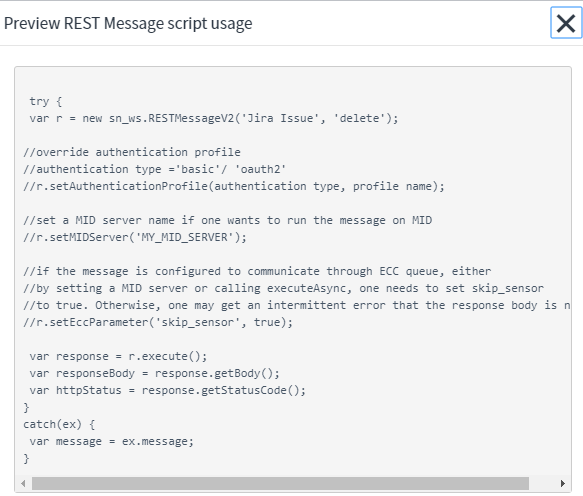Click the comment mentioning executeAsync and skip_sensor

[283, 288]
